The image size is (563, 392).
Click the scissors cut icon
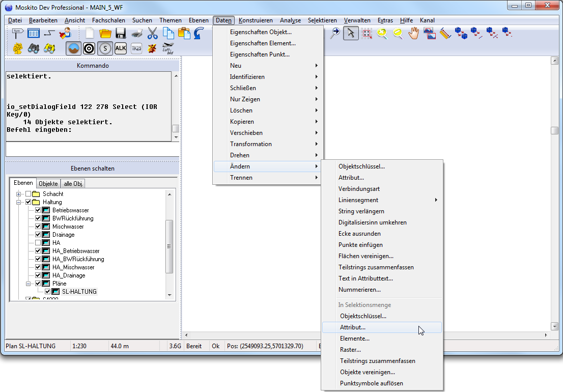click(152, 34)
